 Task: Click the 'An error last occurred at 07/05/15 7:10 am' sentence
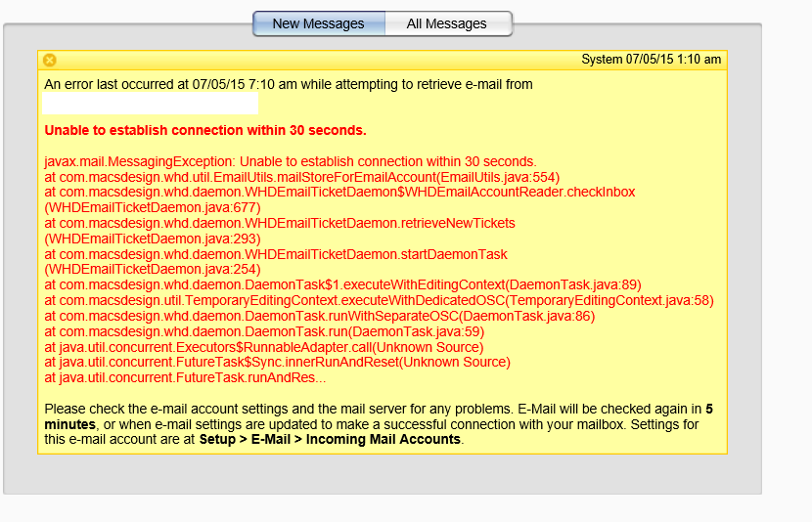tap(289, 84)
